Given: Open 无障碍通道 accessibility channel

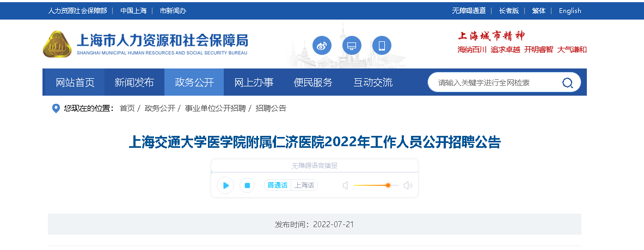Looking at the screenshot, I should pyautogui.click(x=469, y=11).
